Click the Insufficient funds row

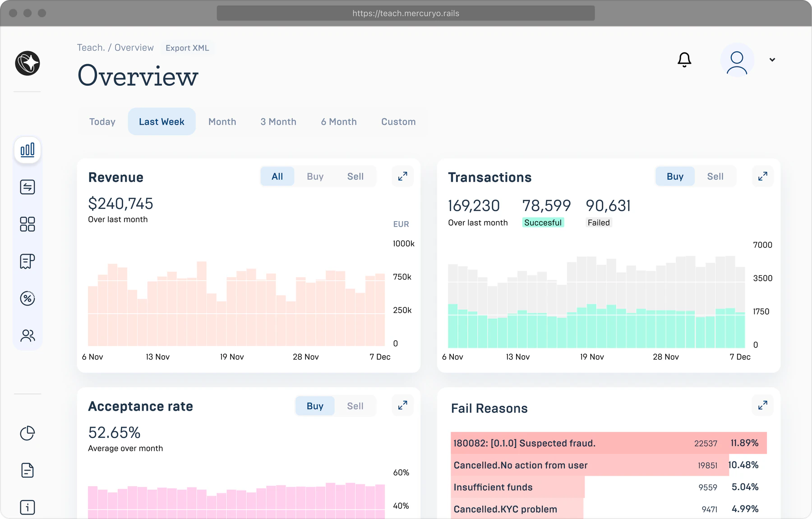tap(609, 487)
